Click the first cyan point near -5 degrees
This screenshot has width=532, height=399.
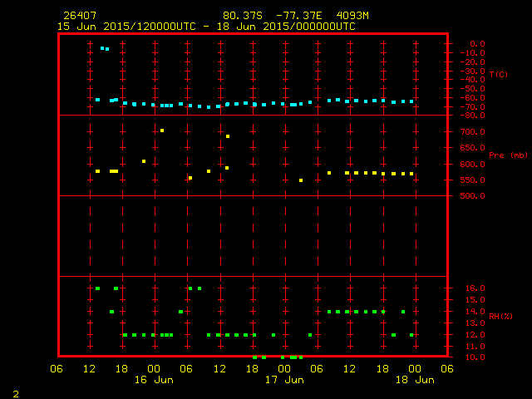click(102, 48)
